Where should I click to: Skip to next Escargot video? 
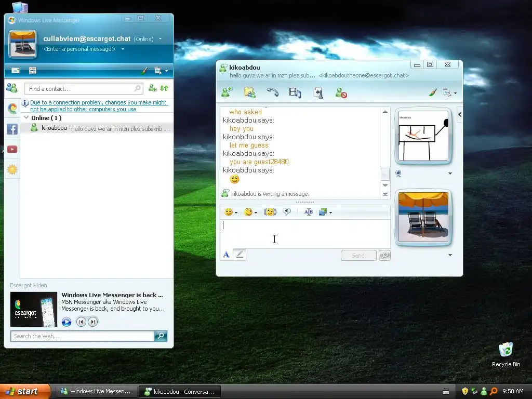(x=92, y=322)
